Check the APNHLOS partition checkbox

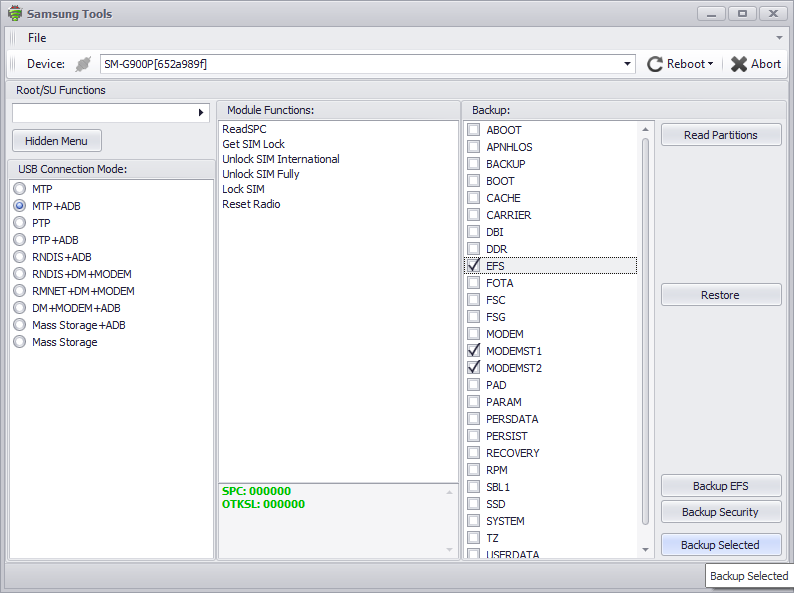tap(473, 147)
